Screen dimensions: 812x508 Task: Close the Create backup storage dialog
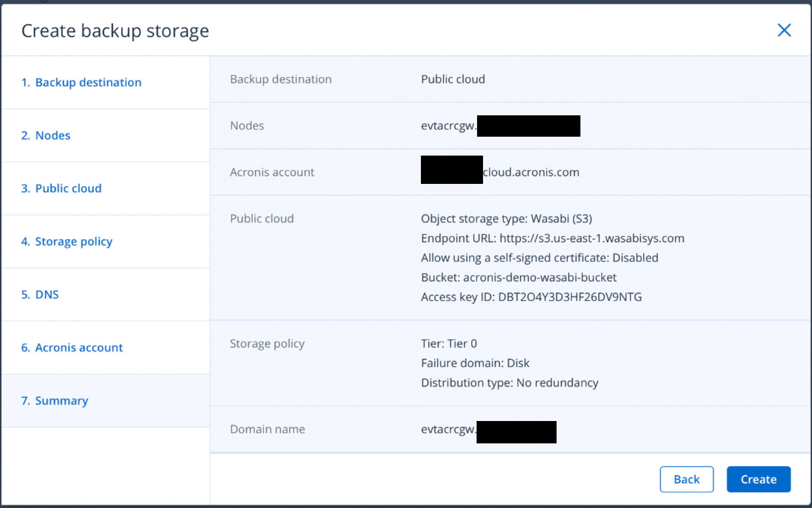[784, 30]
